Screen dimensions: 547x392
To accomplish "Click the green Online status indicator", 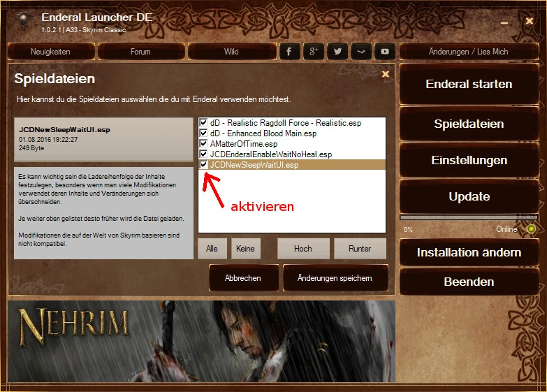I will click(532, 229).
